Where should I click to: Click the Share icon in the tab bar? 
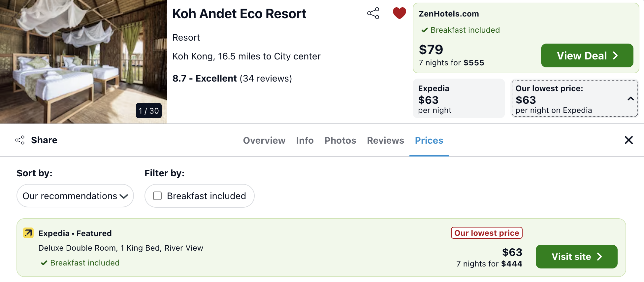(x=20, y=140)
